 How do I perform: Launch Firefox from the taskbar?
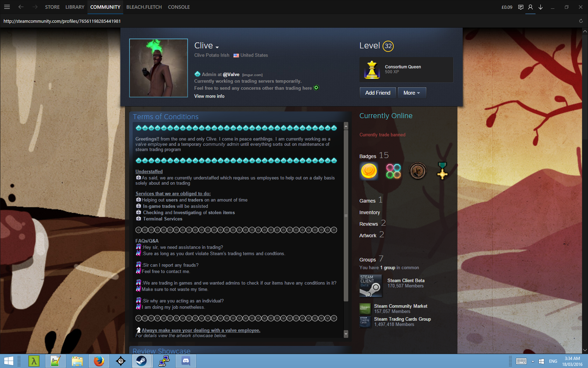coord(99,361)
